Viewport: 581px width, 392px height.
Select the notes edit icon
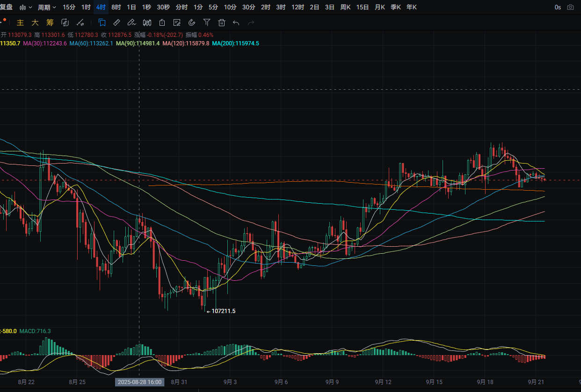tap(177, 22)
